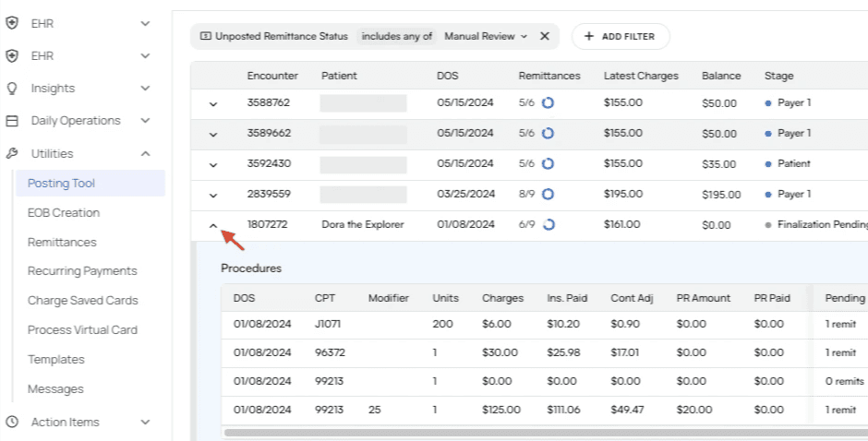Image resolution: width=868 pixels, height=441 pixels.
Task: Click the DOS date 03/25/2024
Action: pyautogui.click(x=465, y=195)
